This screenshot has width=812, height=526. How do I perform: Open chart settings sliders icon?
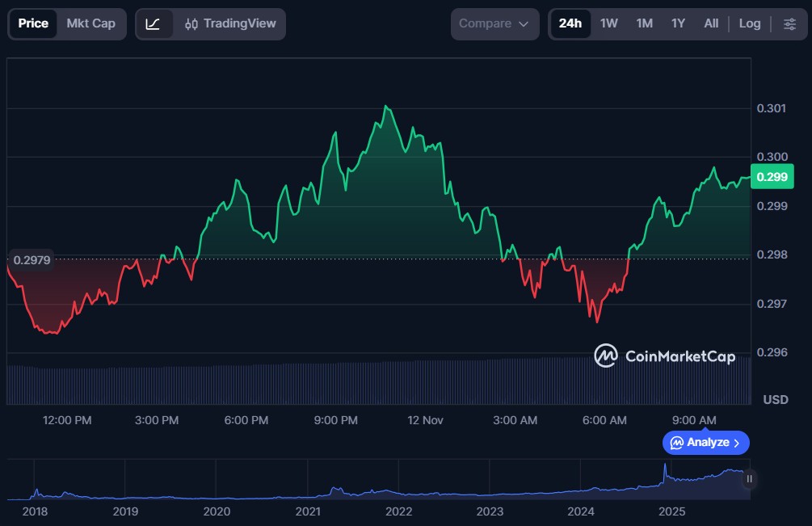pyautogui.click(x=789, y=24)
